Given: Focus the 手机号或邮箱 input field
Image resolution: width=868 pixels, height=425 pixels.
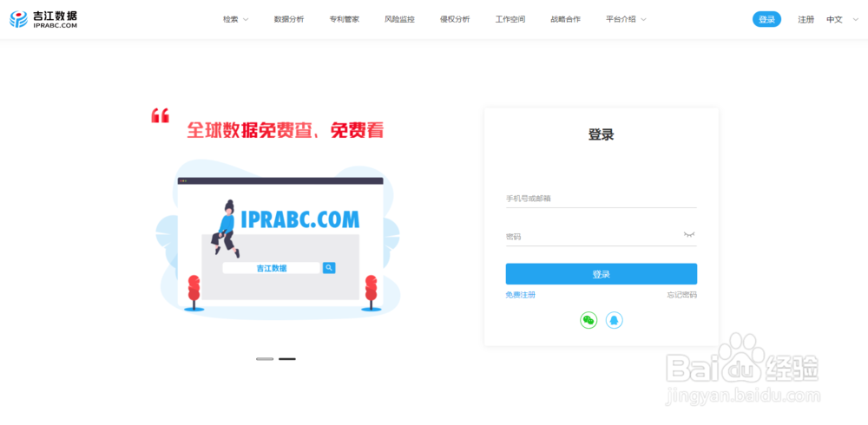Looking at the screenshot, I should [602, 198].
